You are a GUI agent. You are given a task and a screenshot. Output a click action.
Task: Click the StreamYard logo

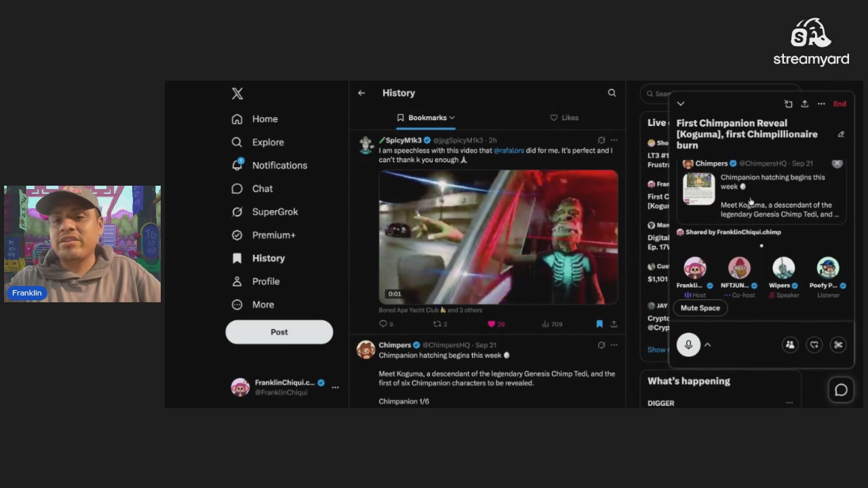pyautogui.click(x=811, y=41)
